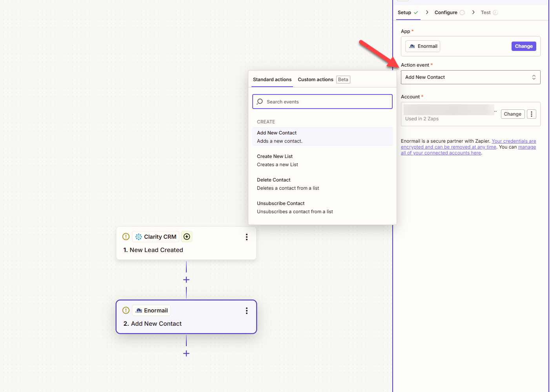Click the Enormail logo in App field
This screenshot has height=392, width=550.
(412, 46)
